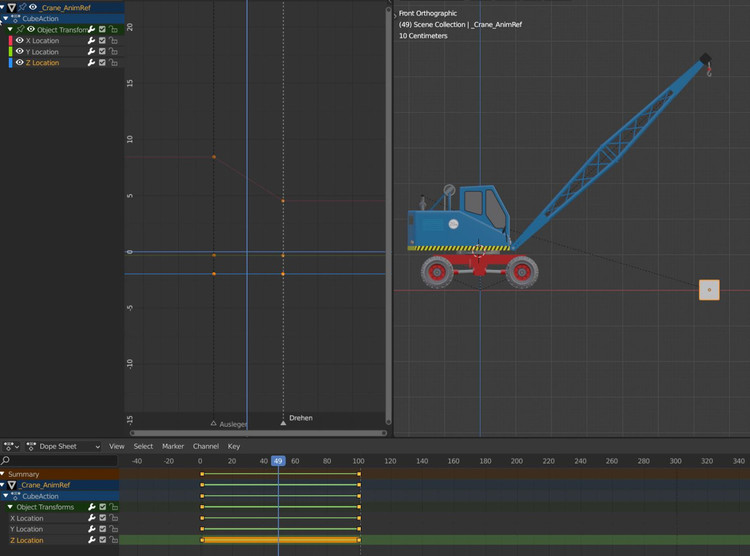The height and width of the screenshot is (556, 750).
Task: Click the magnifier icon in Dope Sheet search
Action: tap(6, 460)
